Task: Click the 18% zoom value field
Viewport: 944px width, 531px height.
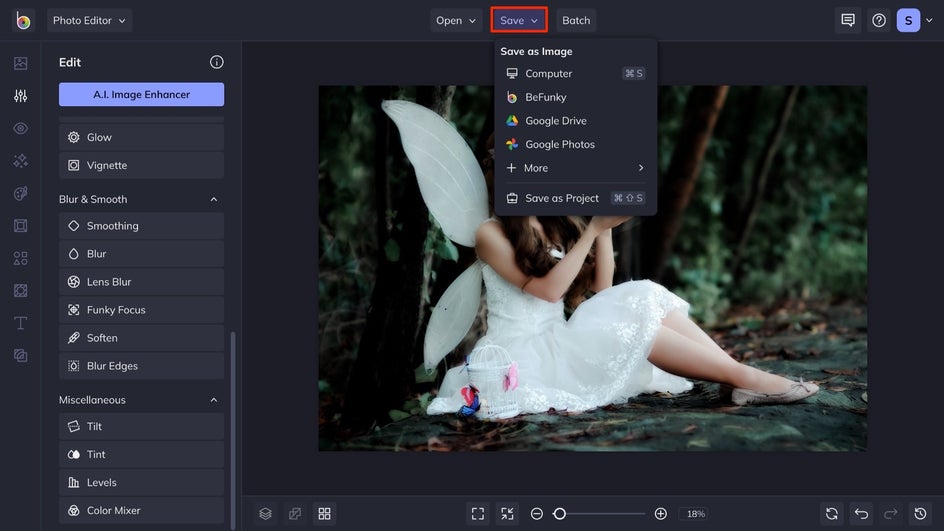Action: tap(695, 514)
